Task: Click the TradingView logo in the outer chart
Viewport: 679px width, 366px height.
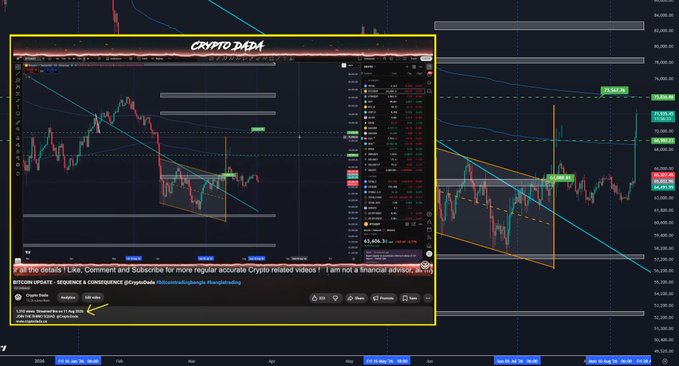Action: (x=3, y=348)
